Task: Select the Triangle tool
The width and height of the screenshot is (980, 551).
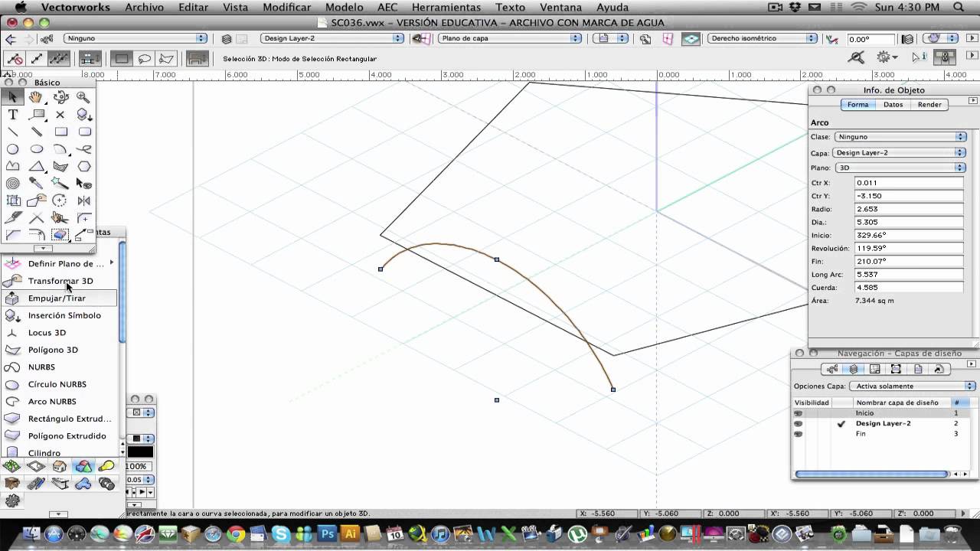Action: 36,166
